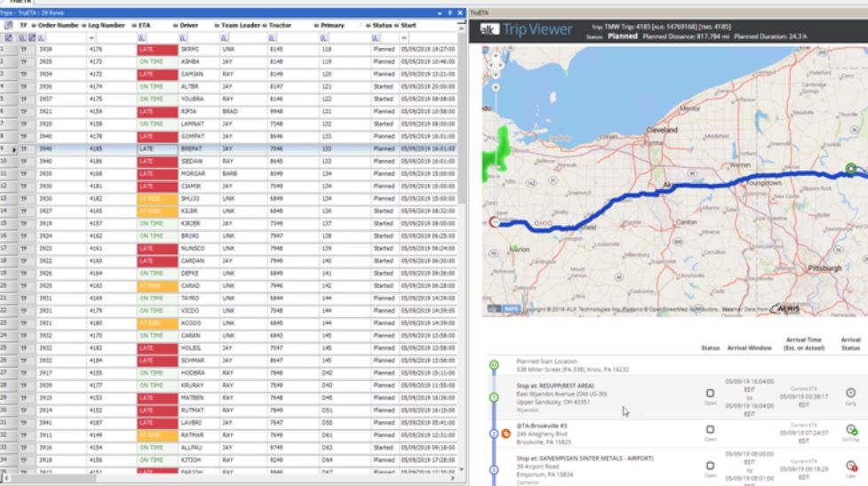The width and height of the screenshot is (868, 486).
Task: Open the grid column chooser icon
Action: click(x=8, y=26)
